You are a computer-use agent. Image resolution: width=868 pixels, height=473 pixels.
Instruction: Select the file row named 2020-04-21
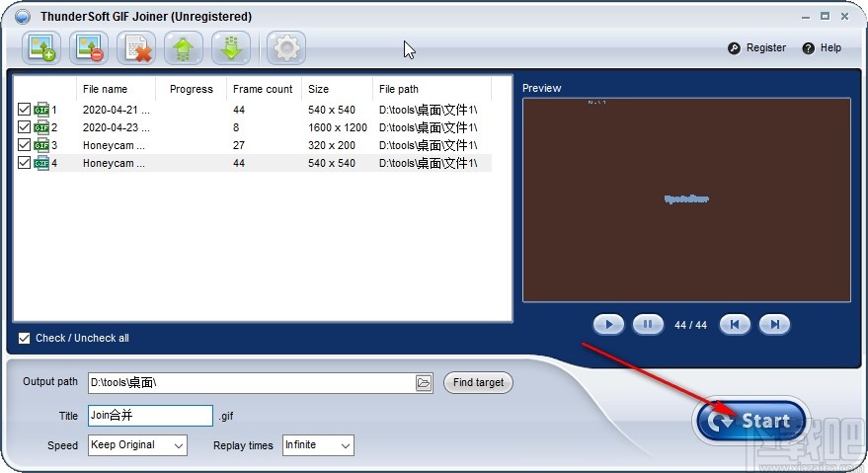click(252, 110)
